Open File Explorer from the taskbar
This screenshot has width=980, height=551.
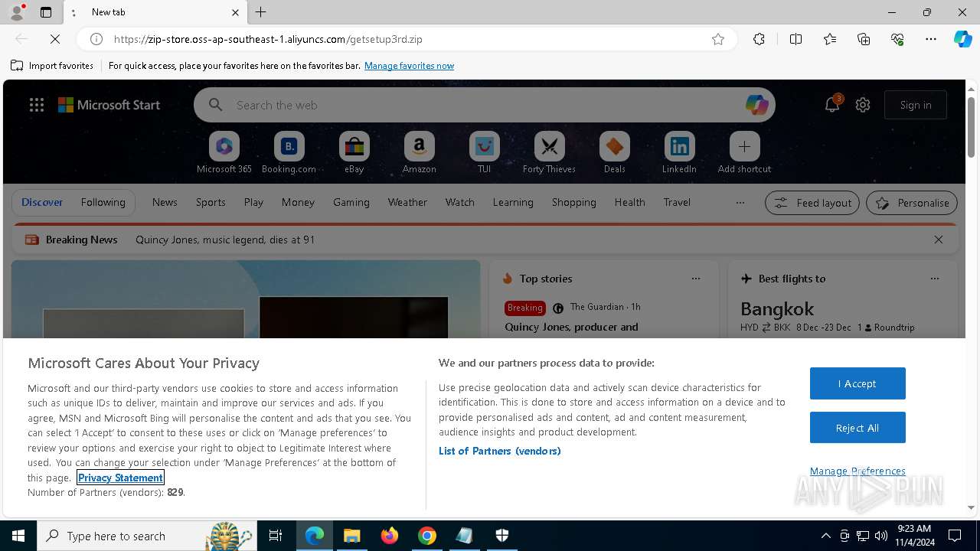coord(351,536)
